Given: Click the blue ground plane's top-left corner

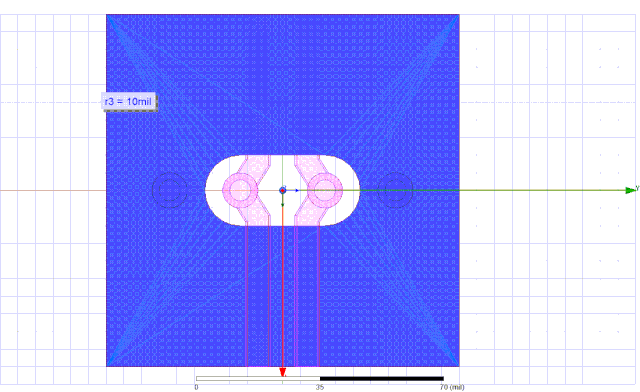Looking at the screenshot, I should 107,15.
